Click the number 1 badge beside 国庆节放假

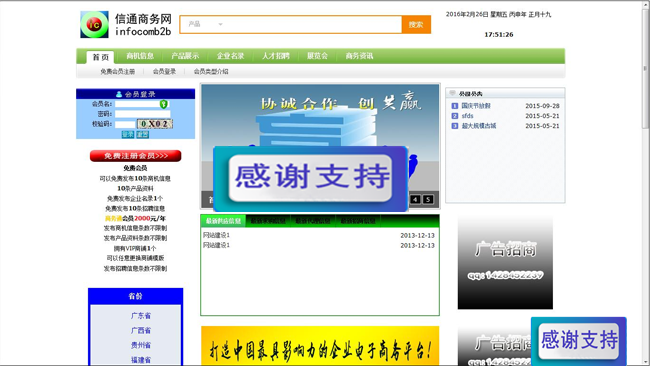pos(455,106)
